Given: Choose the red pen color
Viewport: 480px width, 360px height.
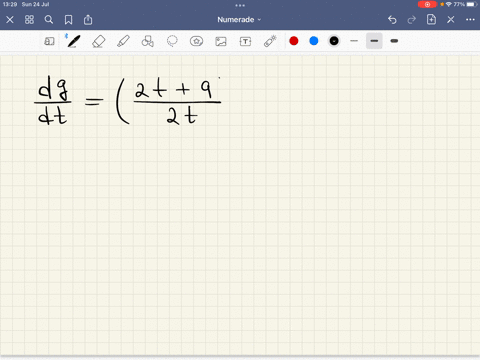Looking at the screenshot, I should [x=294, y=41].
